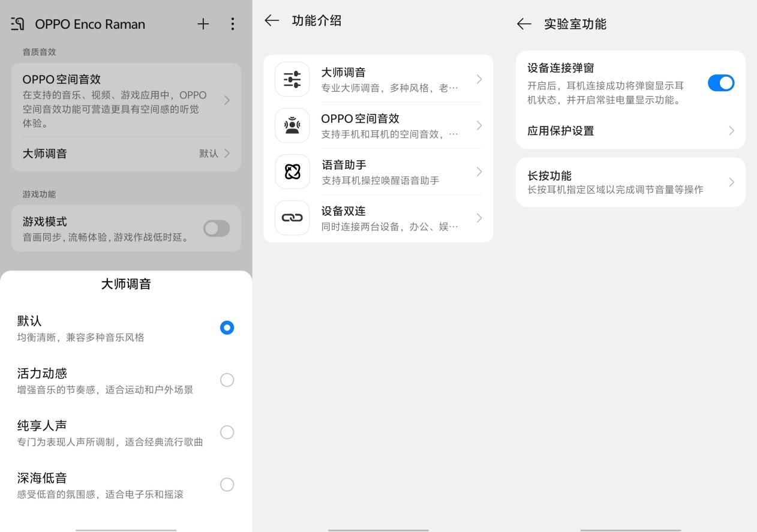Image resolution: width=757 pixels, height=532 pixels.
Task: Open the 大师调音 chevron showing 默认
Action: (x=227, y=154)
